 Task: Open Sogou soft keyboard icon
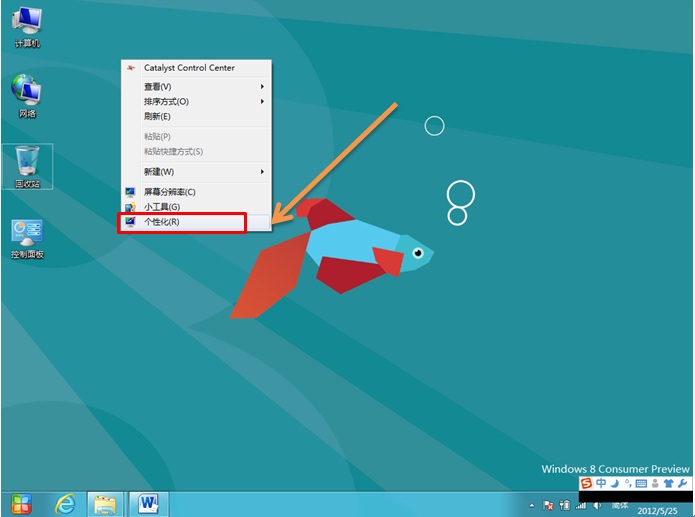pyautogui.click(x=641, y=484)
